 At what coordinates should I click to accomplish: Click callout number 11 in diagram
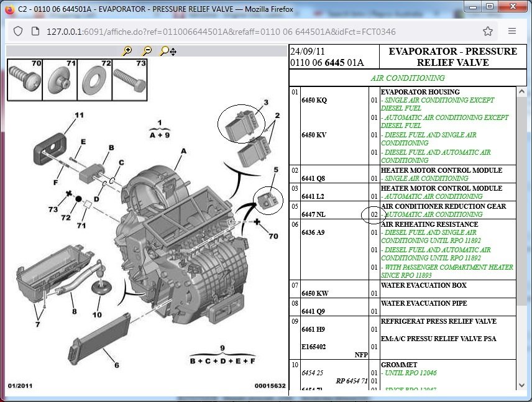pos(79,115)
